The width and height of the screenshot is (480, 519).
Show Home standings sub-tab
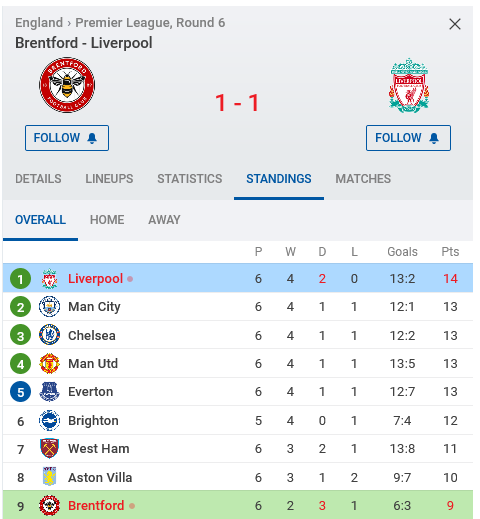click(x=107, y=220)
